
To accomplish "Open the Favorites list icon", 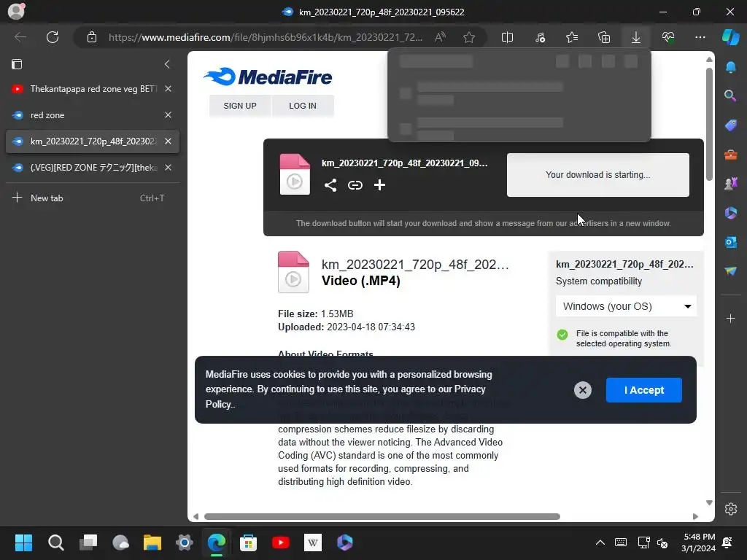I will click(572, 37).
